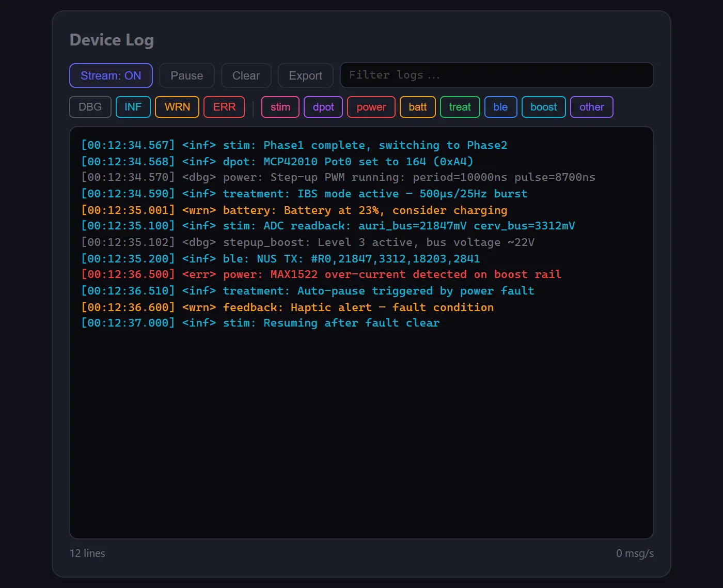
Task: Click the ble NUS TX log entry
Action: tap(280, 258)
